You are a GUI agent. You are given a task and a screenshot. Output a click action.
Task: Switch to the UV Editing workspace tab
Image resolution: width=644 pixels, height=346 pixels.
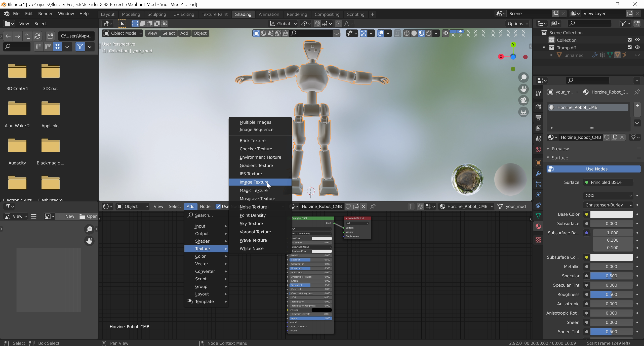coord(184,14)
